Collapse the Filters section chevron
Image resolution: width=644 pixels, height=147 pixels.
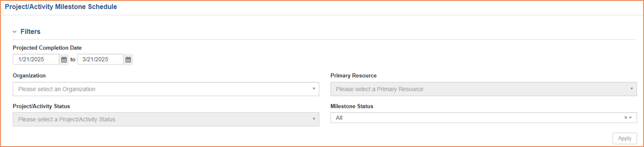coord(14,32)
